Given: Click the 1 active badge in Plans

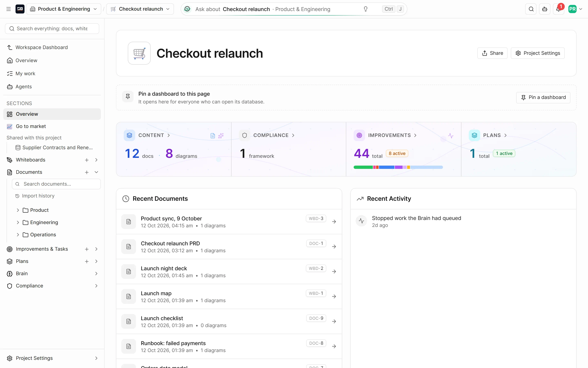Looking at the screenshot, I should [x=504, y=153].
